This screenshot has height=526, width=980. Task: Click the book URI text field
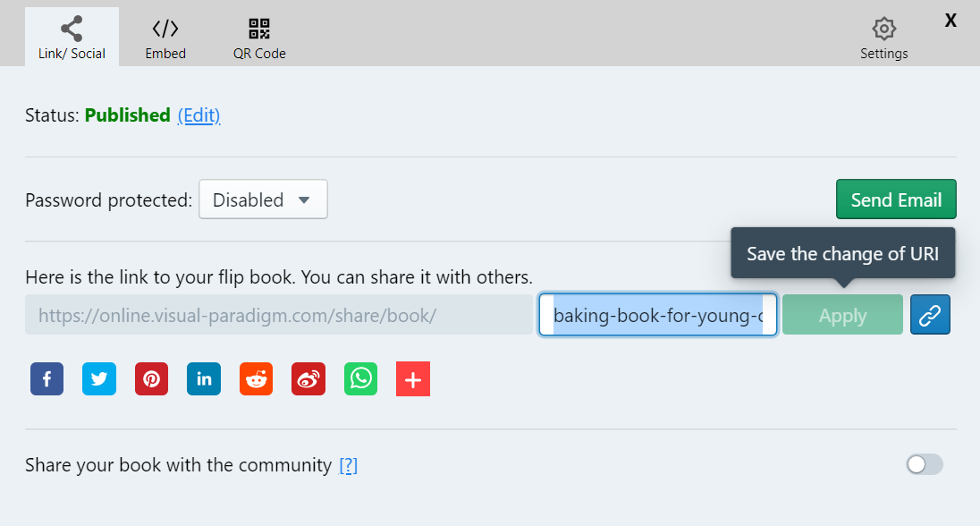pyautogui.click(x=657, y=316)
